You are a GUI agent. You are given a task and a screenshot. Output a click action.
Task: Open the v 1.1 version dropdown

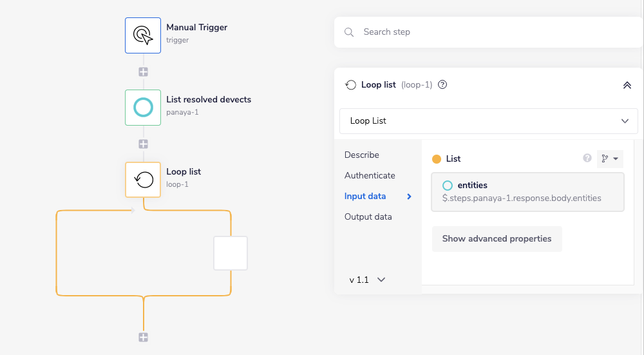pyautogui.click(x=367, y=280)
